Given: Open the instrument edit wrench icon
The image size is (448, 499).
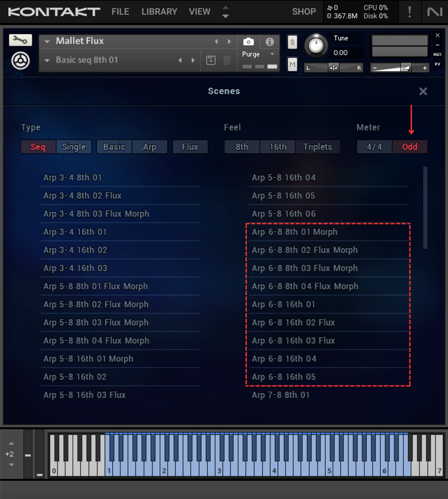Looking at the screenshot, I should point(20,40).
